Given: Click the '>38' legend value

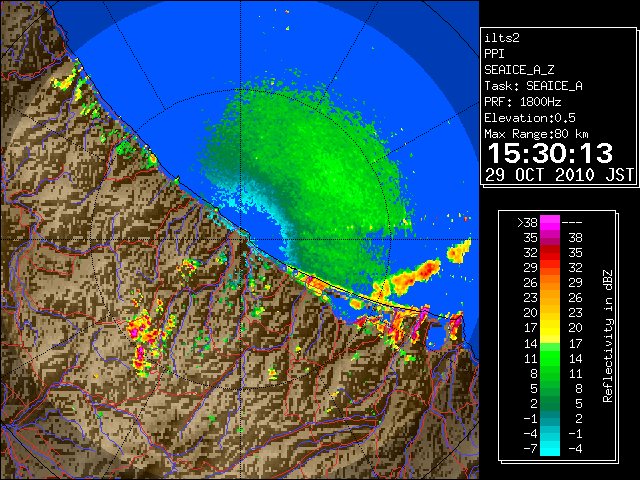Looking at the screenshot, I should [527, 223].
